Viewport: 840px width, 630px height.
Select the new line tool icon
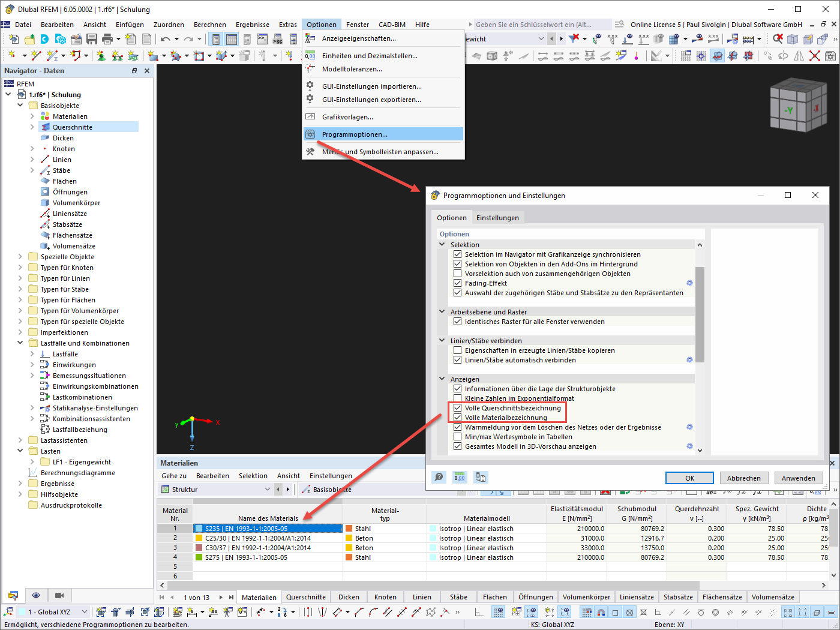click(36, 56)
